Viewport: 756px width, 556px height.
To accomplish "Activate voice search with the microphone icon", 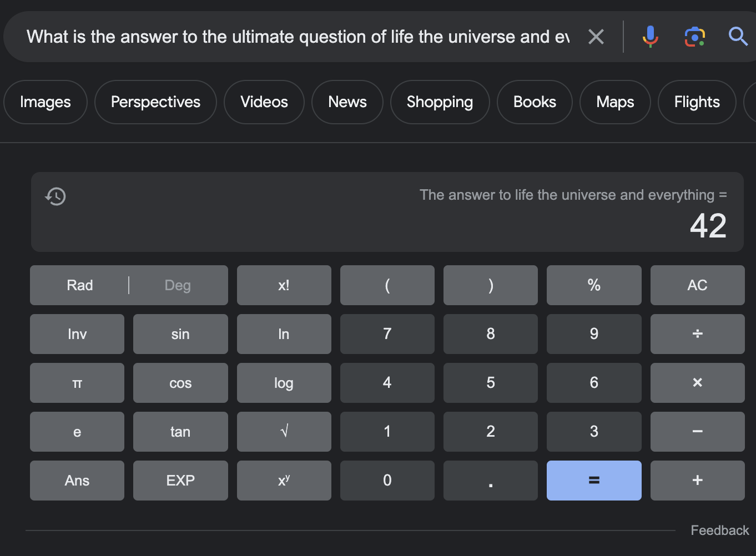I will (650, 37).
